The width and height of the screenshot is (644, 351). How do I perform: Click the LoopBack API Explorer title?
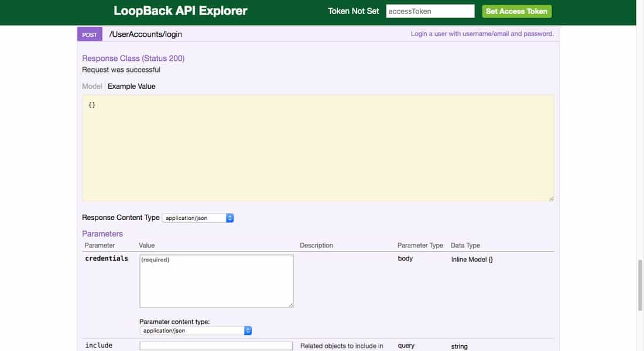[180, 11]
